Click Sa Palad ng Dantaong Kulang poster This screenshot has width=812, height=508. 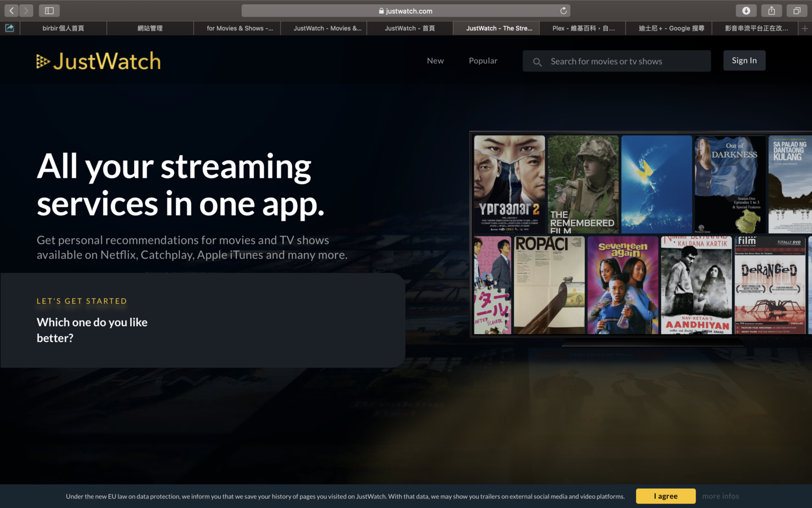pos(790,184)
